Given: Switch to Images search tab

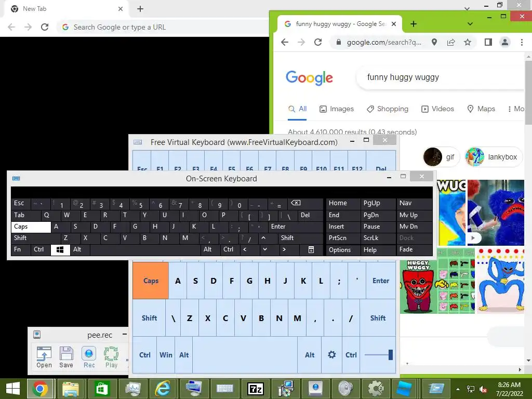Looking at the screenshot, I should pyautogui.click(x=337, y=109).
